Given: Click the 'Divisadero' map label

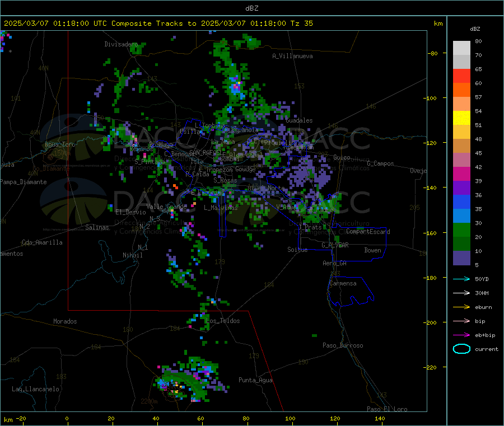Looking at the screenshot, I should tap(121, 44).
